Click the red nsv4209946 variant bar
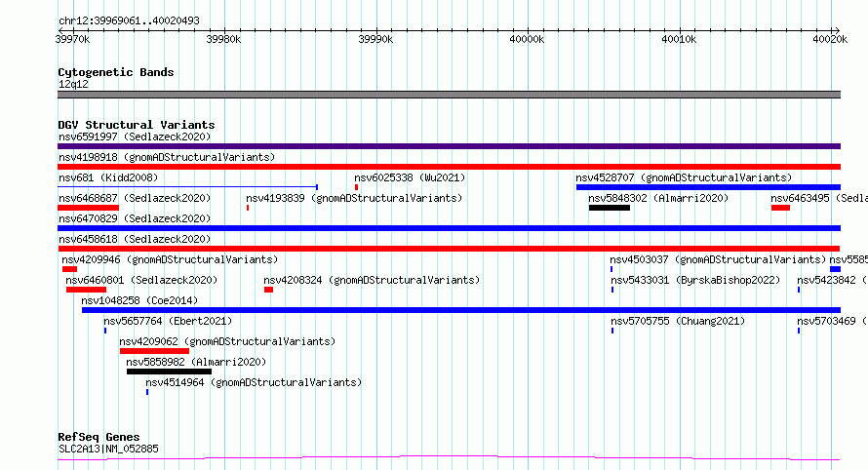Image resolution: width=868 pixels, height=470 pixels. [70, 269]
